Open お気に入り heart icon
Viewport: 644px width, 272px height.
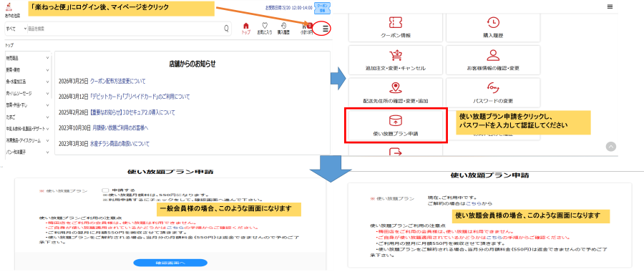265,29
